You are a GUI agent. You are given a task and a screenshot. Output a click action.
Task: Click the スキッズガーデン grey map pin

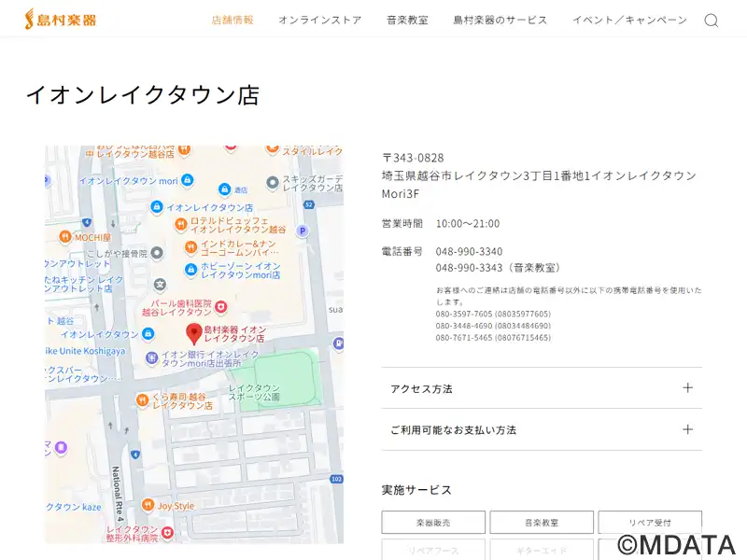[x=272, y=183]
